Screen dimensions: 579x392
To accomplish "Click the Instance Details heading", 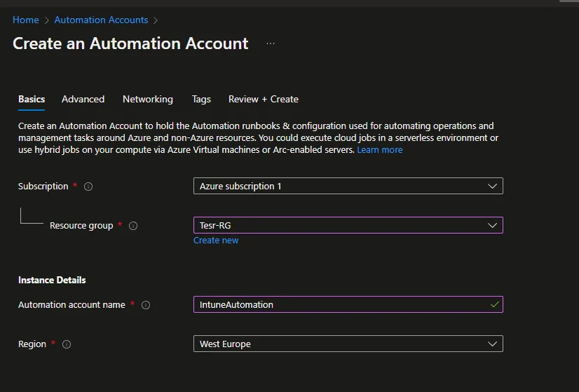I will point(52,280).
